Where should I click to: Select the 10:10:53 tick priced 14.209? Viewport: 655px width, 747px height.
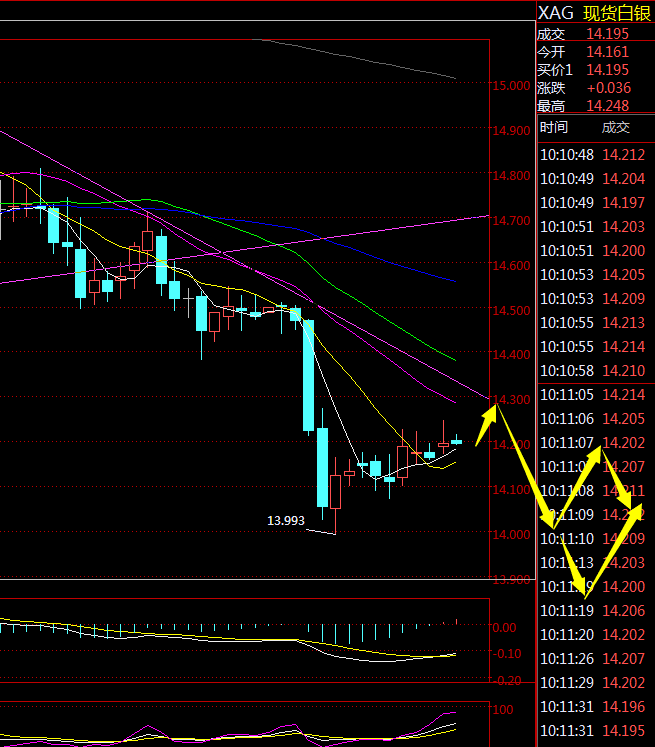point(593,298)
